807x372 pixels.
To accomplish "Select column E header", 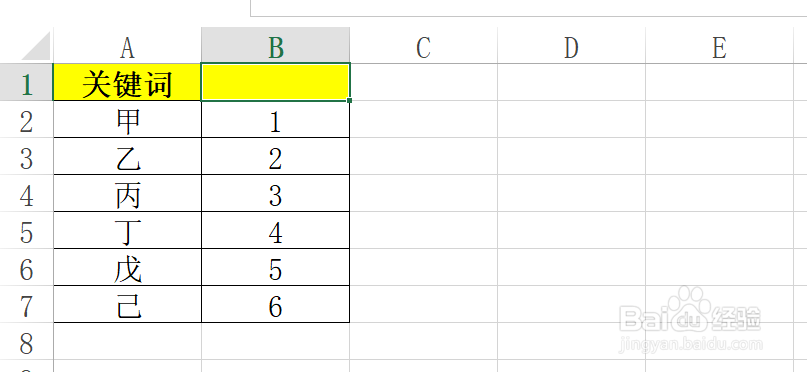I will pyautogui.click(x=720, y=46).
